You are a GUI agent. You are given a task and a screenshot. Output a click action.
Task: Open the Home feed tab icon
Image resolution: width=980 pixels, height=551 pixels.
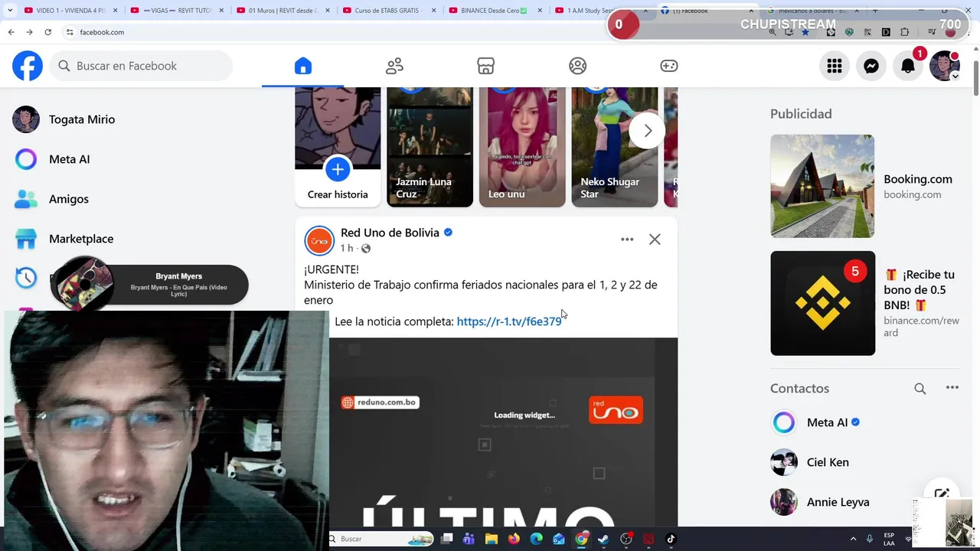click(x=303, y=66)
